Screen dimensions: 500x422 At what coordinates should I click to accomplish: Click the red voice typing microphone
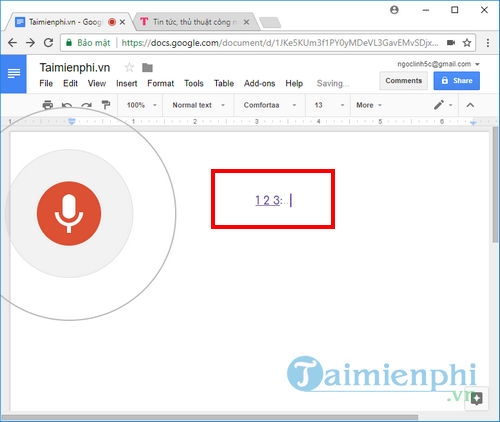tap(69, 214)
